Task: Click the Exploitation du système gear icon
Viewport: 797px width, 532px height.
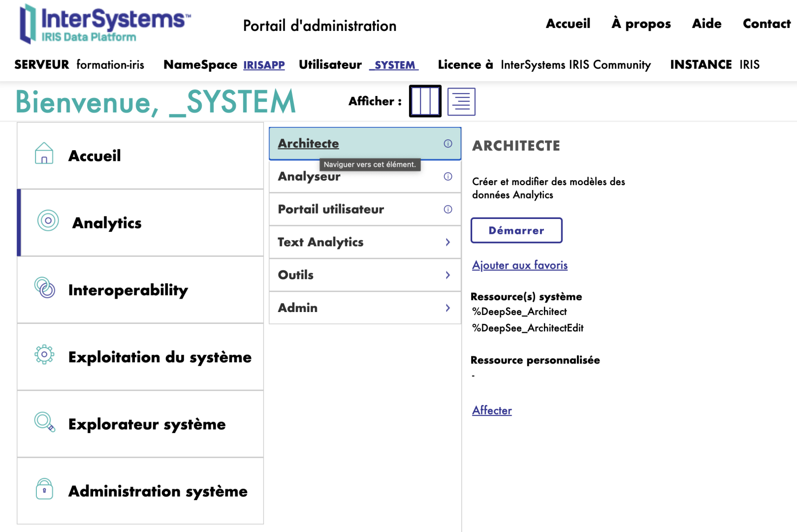Action: (44, 354)
